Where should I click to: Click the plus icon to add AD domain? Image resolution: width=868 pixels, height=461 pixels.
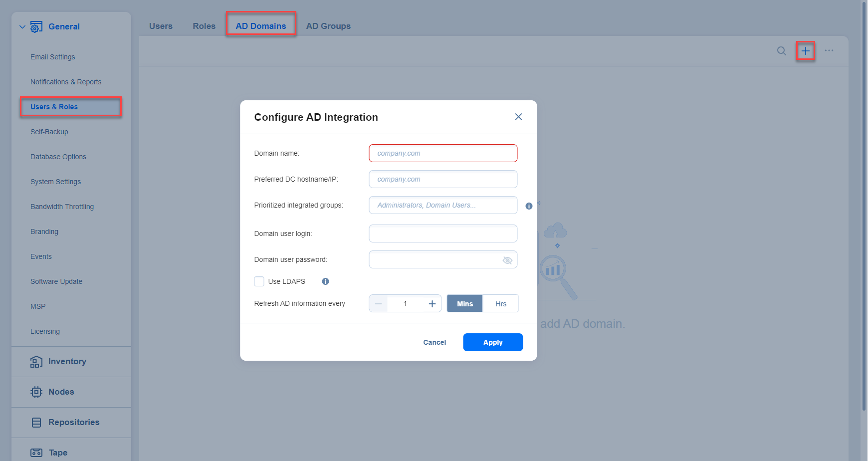[805, 50]
